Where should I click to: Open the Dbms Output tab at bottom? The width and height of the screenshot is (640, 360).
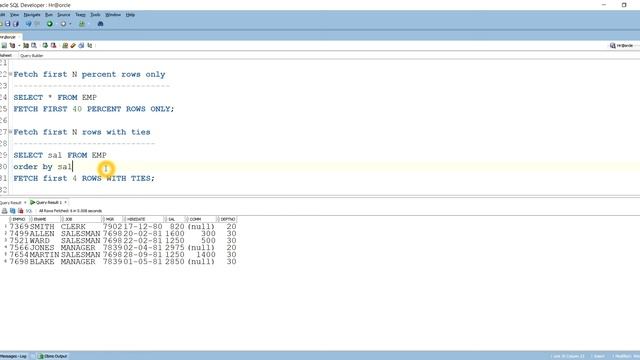point(53,356)
